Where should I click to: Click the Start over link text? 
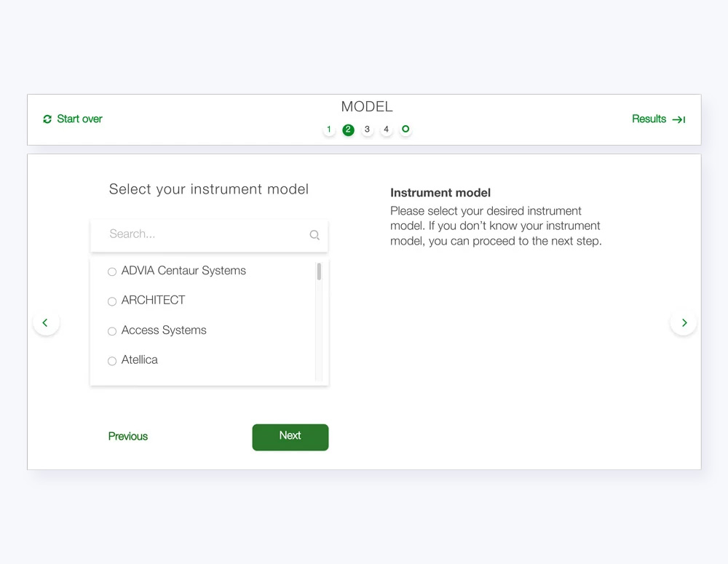click(79, 119)
